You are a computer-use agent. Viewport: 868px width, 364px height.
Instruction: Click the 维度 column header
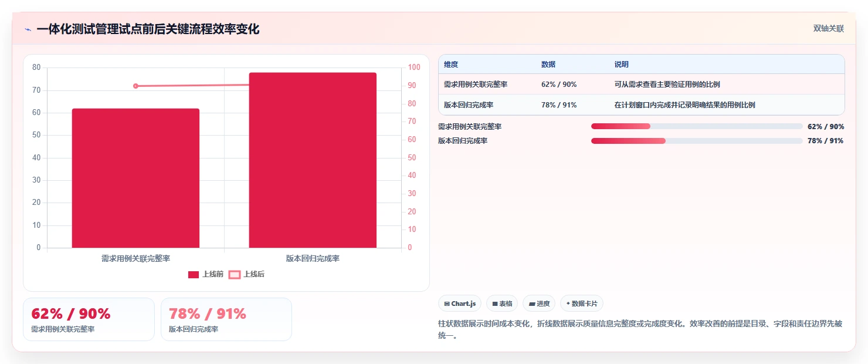coord(451,65)
